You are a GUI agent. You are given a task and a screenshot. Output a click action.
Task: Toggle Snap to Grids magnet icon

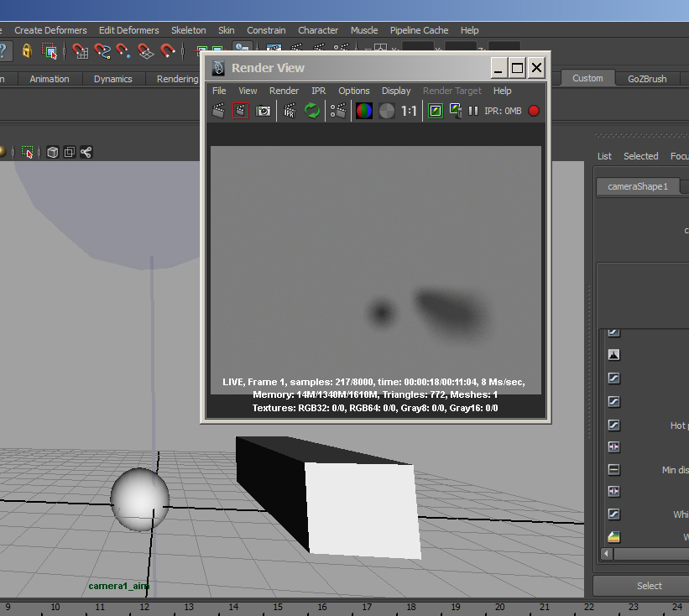click(x=80, y=51)
